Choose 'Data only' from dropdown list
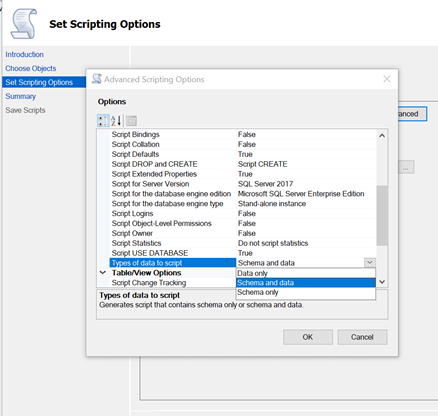The height and width of the screenshot is (416, 438). (x=306, y=273)
